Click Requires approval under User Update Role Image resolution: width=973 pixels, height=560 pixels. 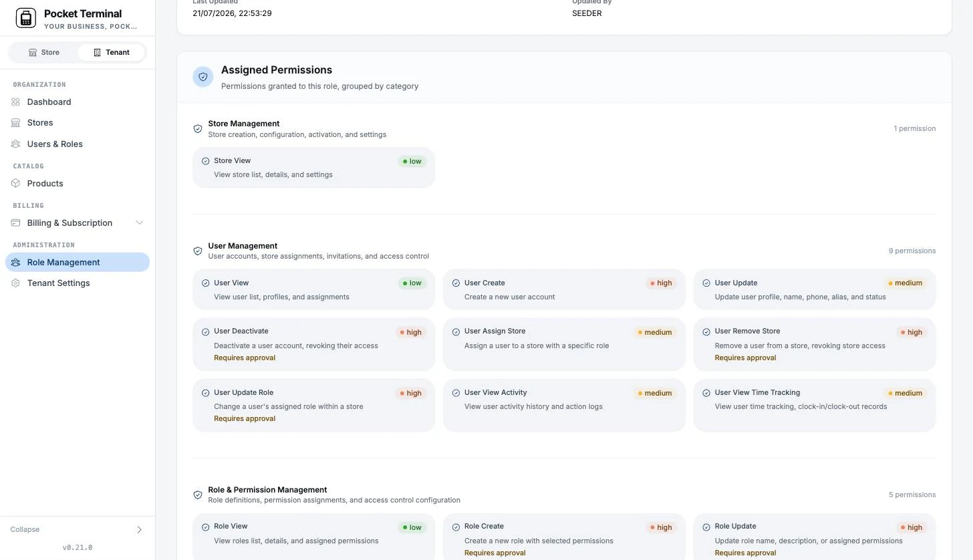[x=245, y=418]
